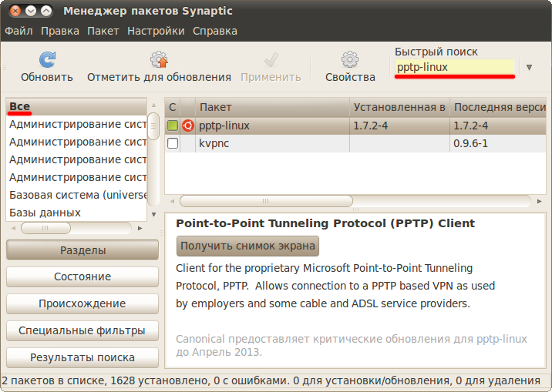Show Результаты поиска
Viewport: 552px width, 392px height.
pyautogui.click(x=82, y=357)
